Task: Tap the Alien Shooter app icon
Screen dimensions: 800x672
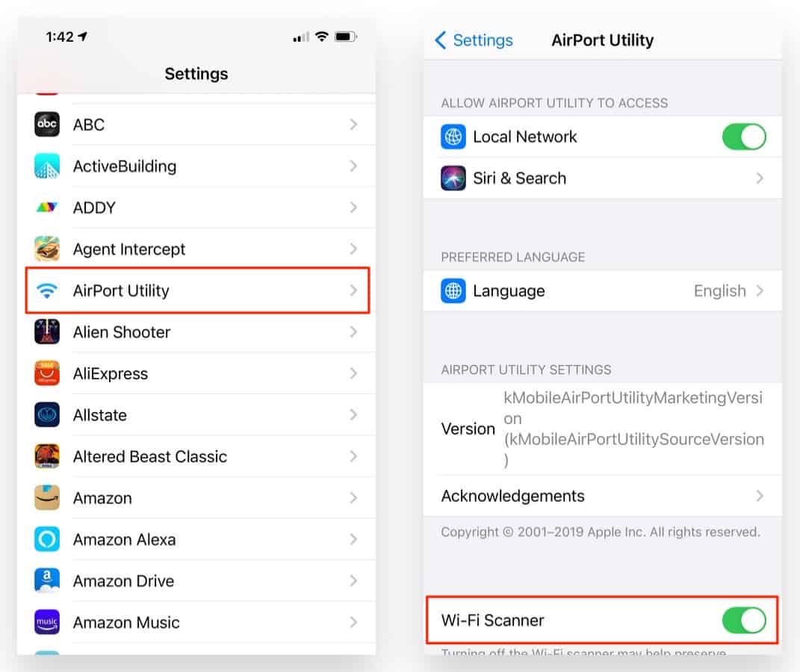Action: [x=46, y=332]
